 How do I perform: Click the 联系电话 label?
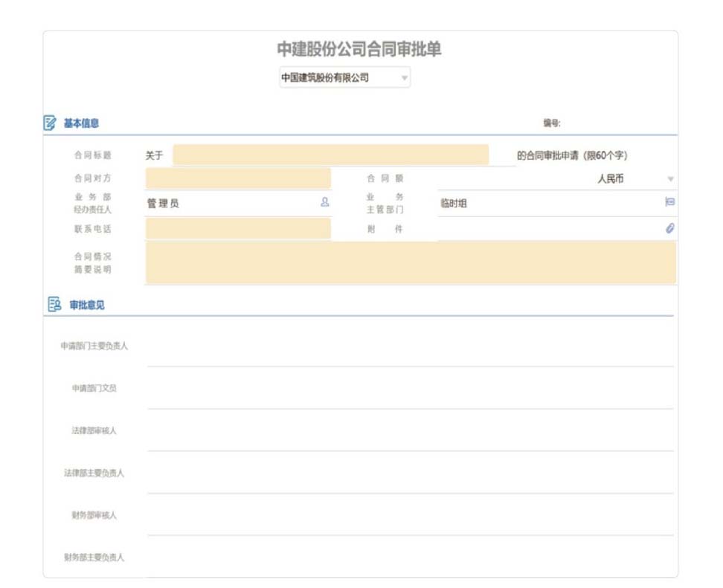pyautogui.click(x=93, y=228)
